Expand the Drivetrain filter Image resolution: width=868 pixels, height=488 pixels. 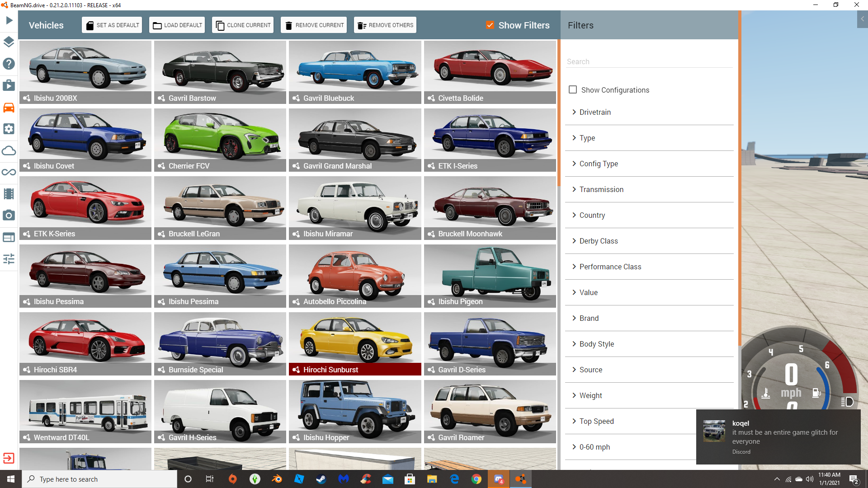click(x=649, y=112)
